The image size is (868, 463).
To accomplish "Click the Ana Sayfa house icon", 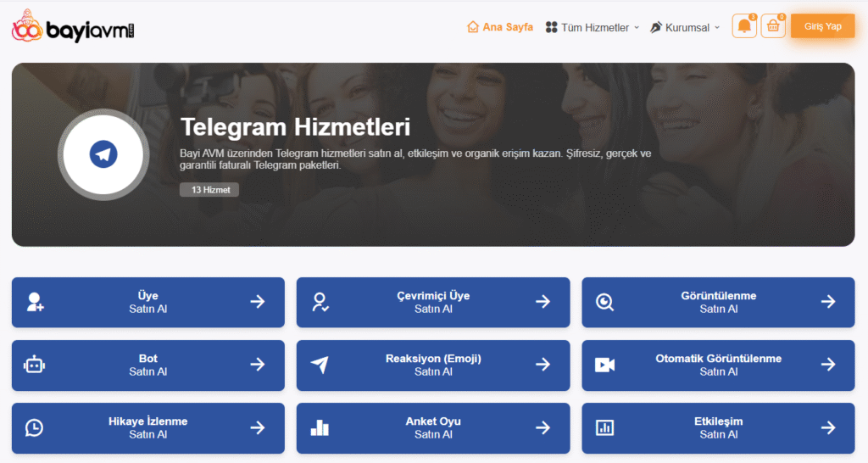I will pyautogui.click(x=473, y=26).
